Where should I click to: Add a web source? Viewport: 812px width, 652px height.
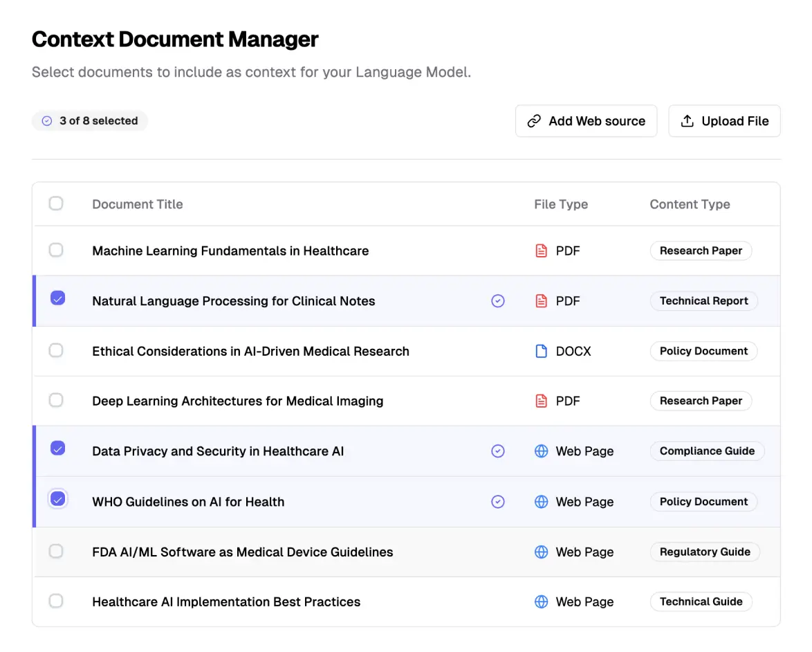(586, 120)
